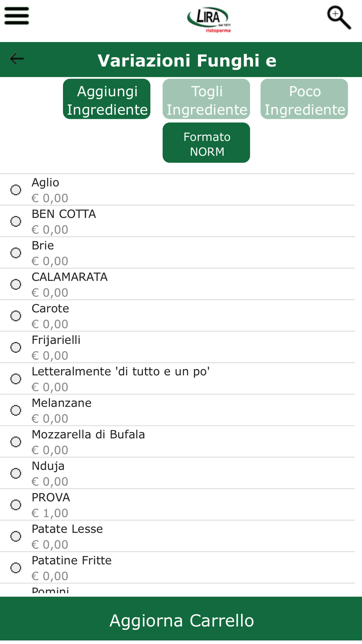Select the Aglio radio button

coord(16,190)
